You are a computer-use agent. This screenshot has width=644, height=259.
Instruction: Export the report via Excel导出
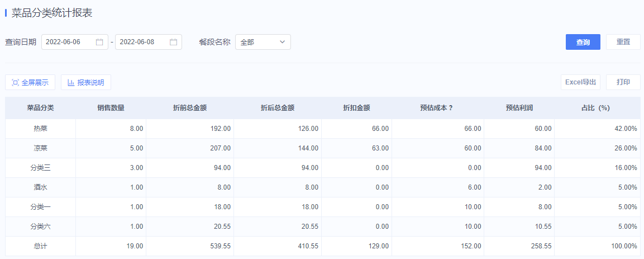point(580,82)
